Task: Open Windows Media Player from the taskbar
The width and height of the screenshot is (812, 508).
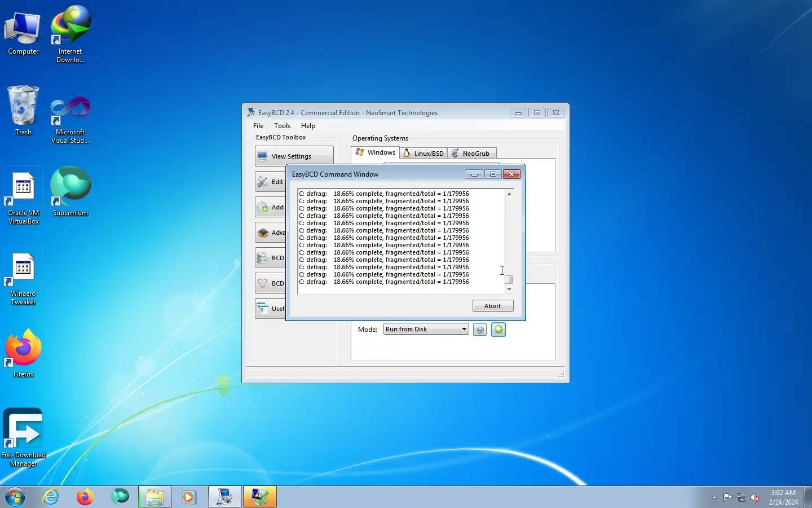Action: pos(189,497)
